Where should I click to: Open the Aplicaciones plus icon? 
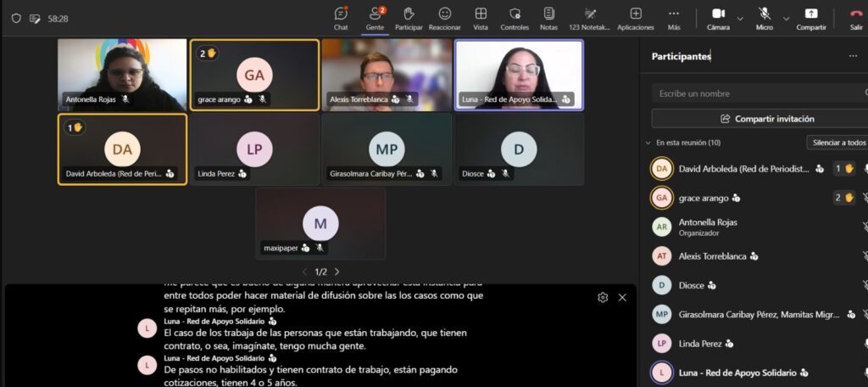coord(636,18)
